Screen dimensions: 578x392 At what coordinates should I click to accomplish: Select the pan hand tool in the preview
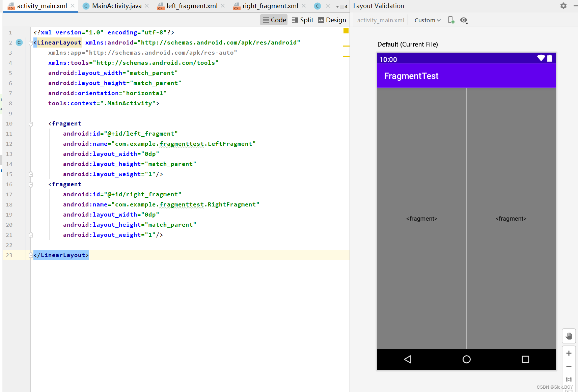[569, 336]
